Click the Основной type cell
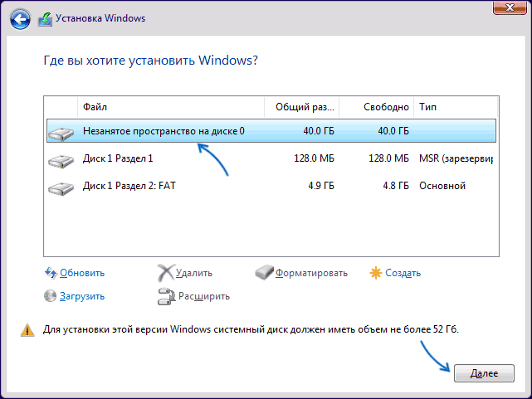The image size is (532, 399). [442, 186]
